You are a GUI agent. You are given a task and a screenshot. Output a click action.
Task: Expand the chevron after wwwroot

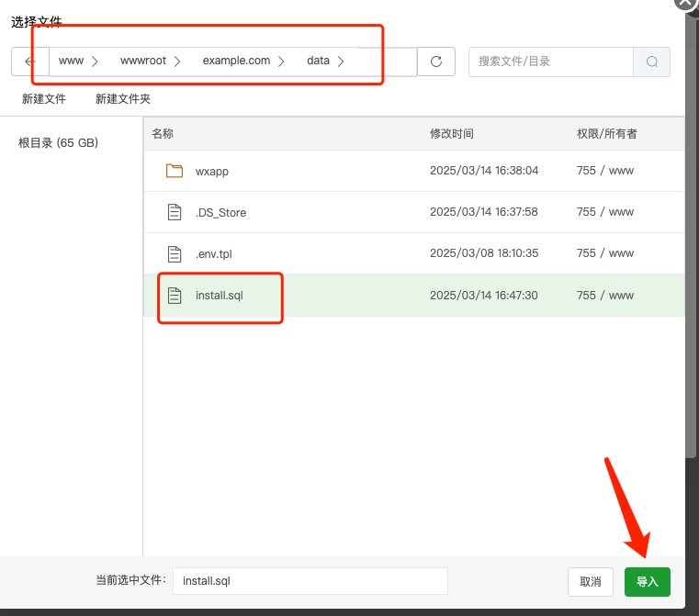[177, 62]
